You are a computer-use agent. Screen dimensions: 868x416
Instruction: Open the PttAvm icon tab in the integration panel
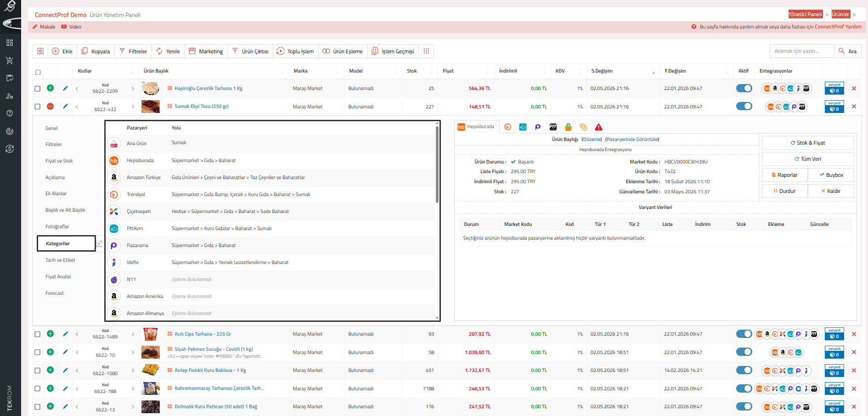point(523,127)
